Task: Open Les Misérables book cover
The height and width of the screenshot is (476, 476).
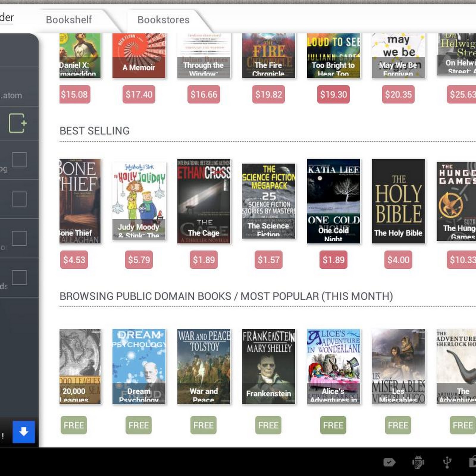Action: pos(398,367)
